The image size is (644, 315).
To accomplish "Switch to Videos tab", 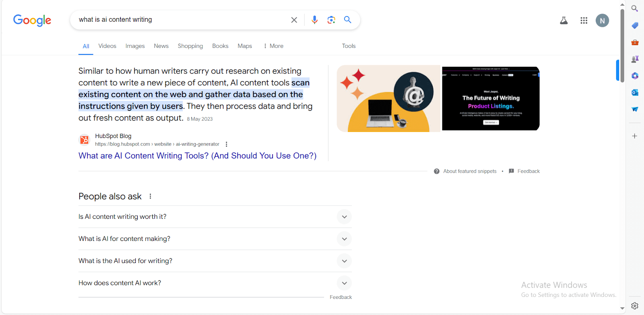I will [107, 46].
